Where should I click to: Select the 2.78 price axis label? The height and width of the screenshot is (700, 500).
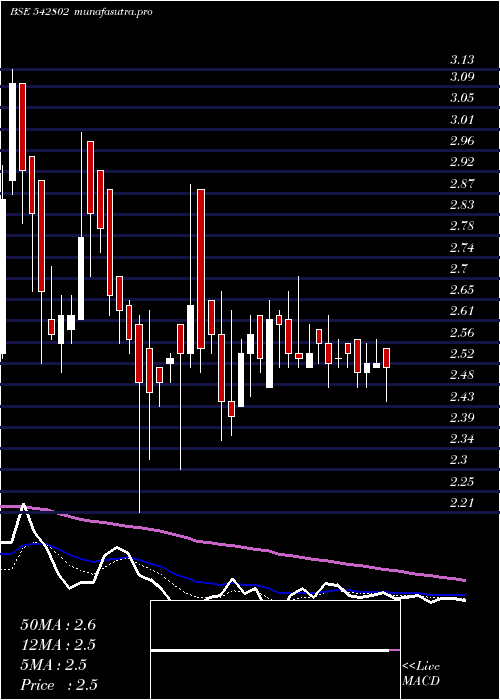click(462, 226)
